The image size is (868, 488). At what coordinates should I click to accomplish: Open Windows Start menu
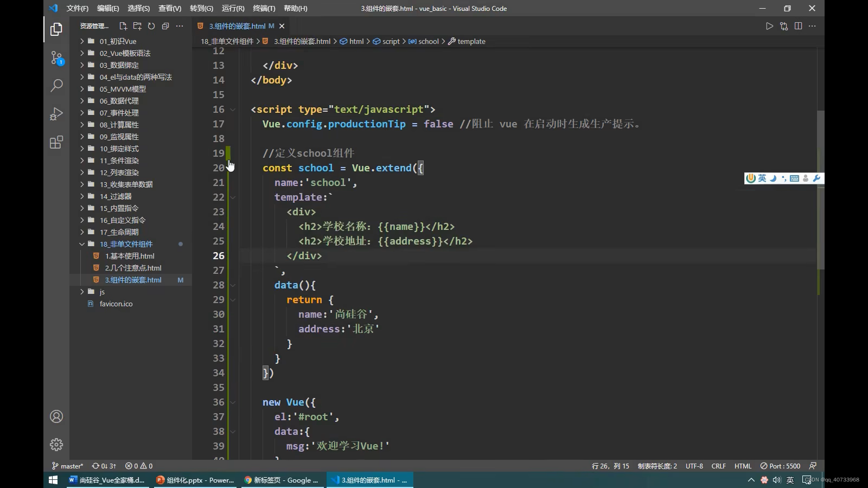tap(53, 480)
